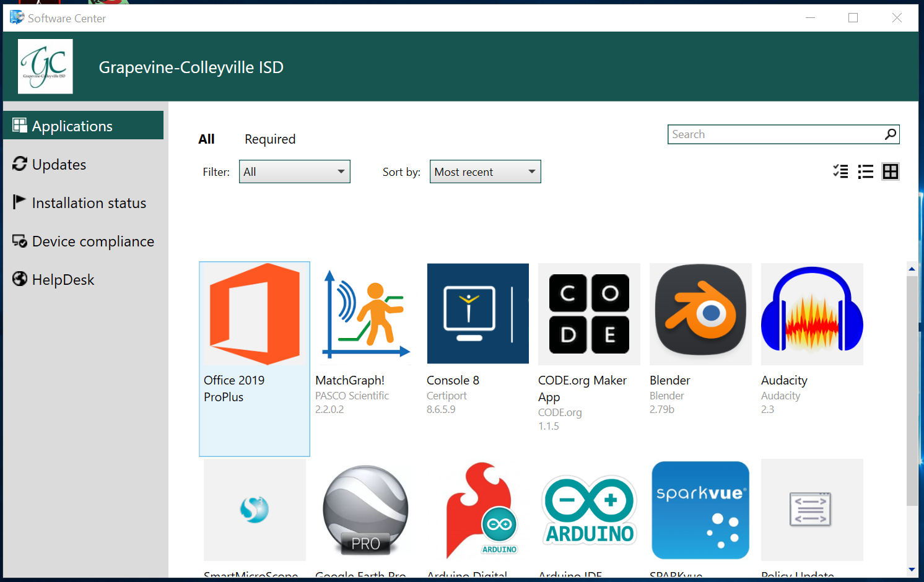Select the All applications tab
The width and height of the screenshot is (924, 582).
tap(206, 139)
